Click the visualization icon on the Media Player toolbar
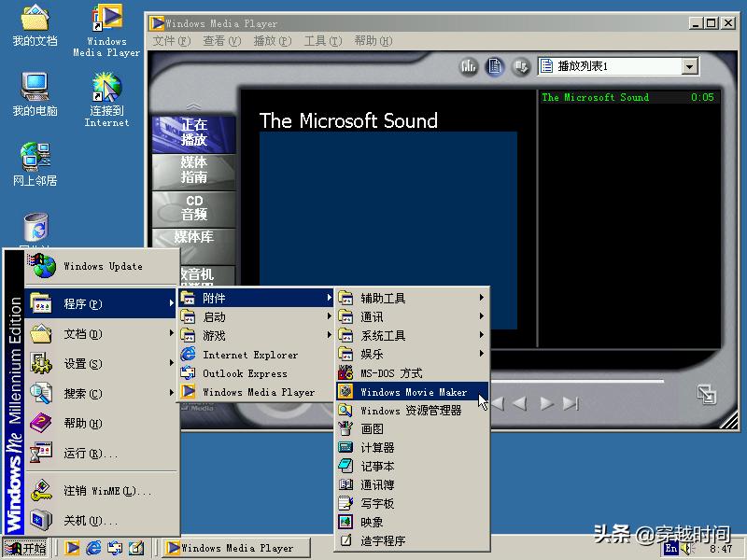The height and width of the screenshot is (560, 747). coord(469,65)
